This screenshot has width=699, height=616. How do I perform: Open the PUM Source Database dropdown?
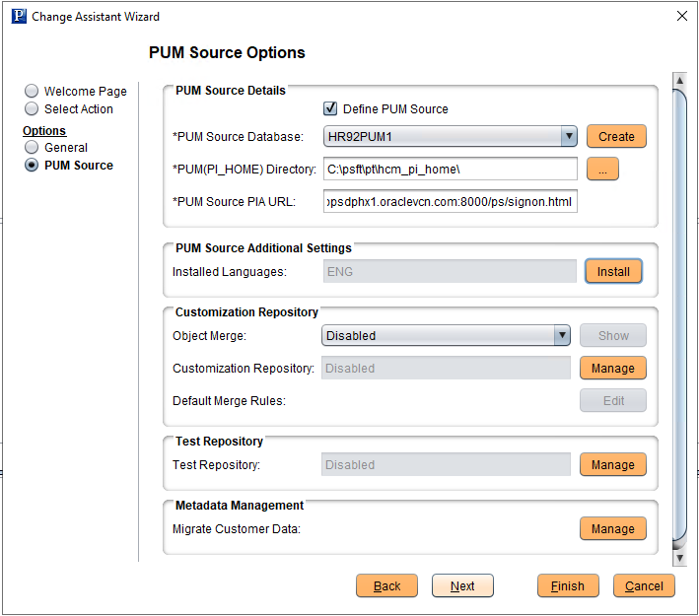[x=568, y=137]
